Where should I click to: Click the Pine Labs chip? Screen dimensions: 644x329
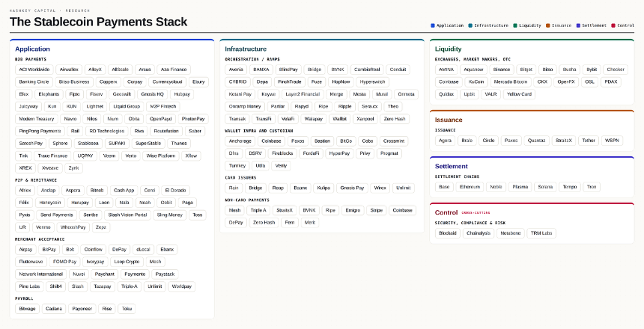pos(29,286)
